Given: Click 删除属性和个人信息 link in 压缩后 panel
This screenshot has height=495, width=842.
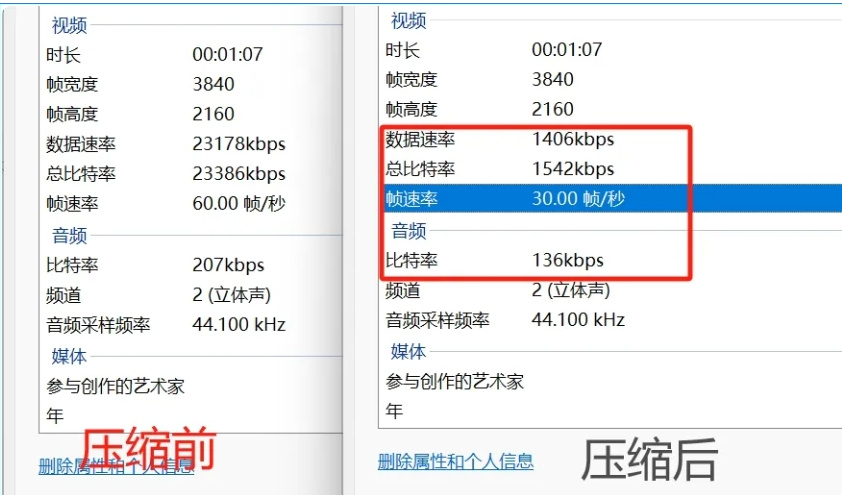Looking at the screenshot, I should (455, 461).
